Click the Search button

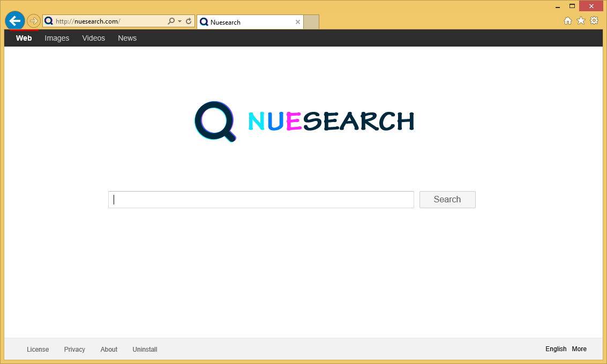447,199
